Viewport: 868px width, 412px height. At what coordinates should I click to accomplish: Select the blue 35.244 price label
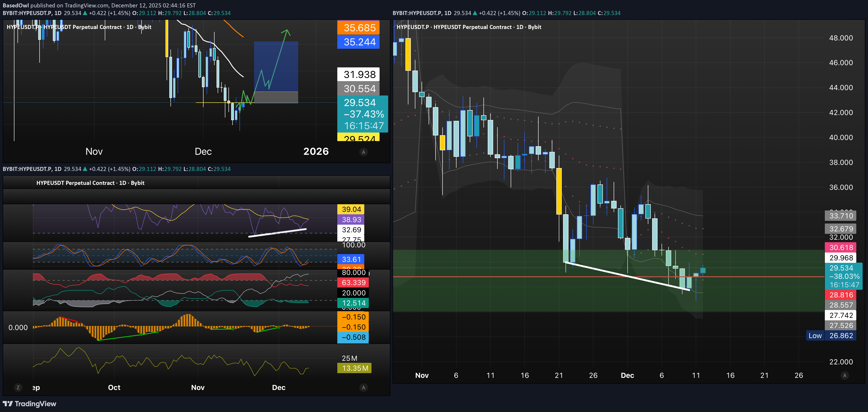[x=358, y=42]
